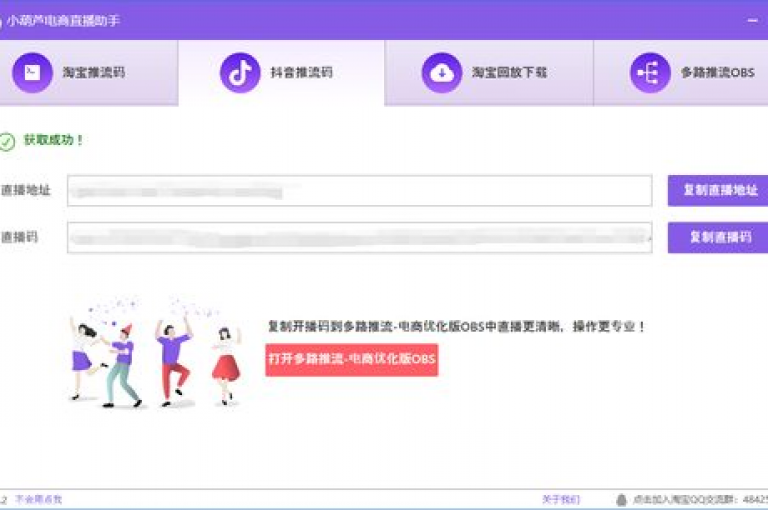Focus the 直播码 input field
The width and height of the screenshot is (768, 510).
(x=360, y=238)
